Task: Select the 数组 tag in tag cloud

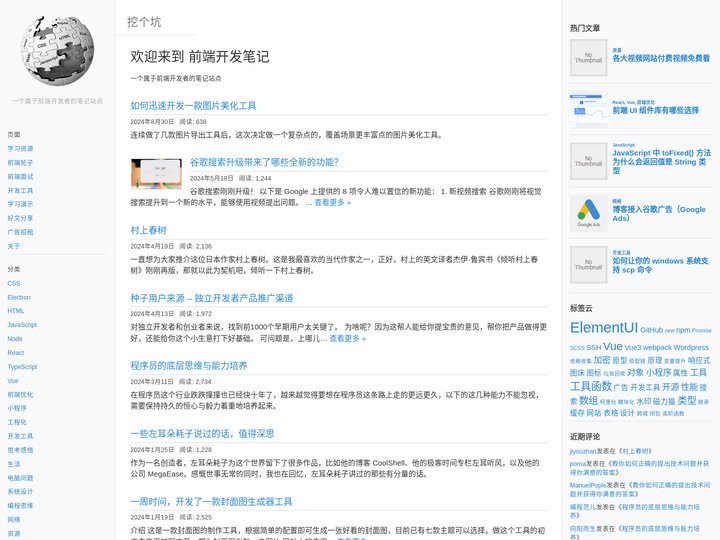Action: click(x=588, y=400)
